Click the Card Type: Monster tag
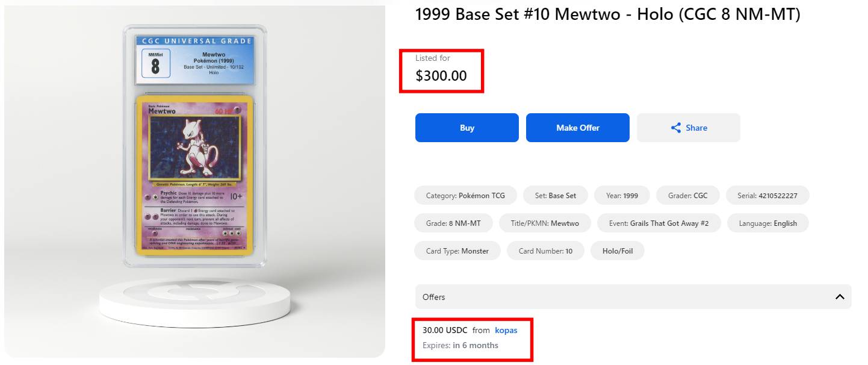This screenshot has height=365, width=868. 457,251
